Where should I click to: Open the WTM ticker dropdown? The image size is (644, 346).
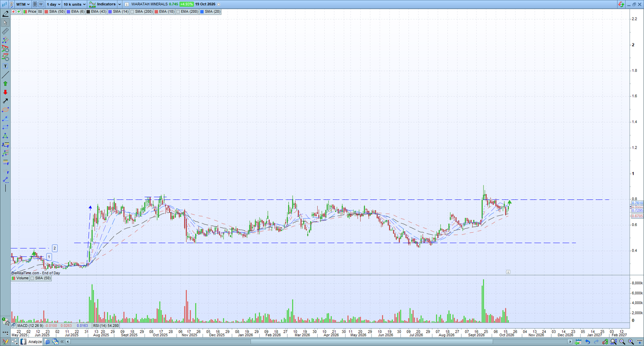coord(23,4)
